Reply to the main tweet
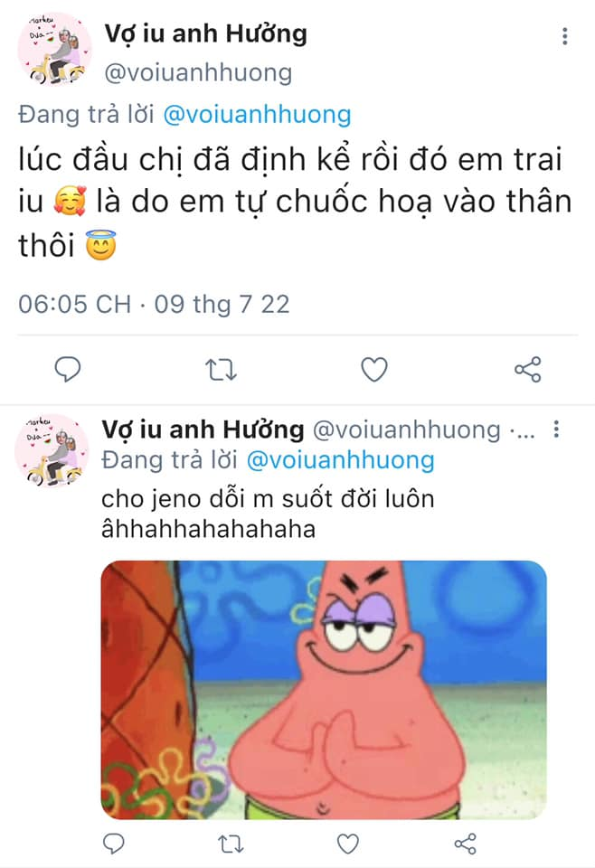This screenshot has height=868, width=595. coord(68,369)
